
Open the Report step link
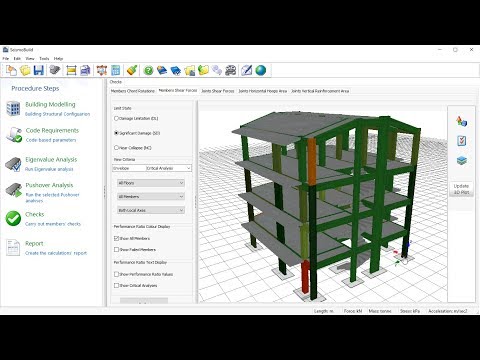[x=34, y=243]
